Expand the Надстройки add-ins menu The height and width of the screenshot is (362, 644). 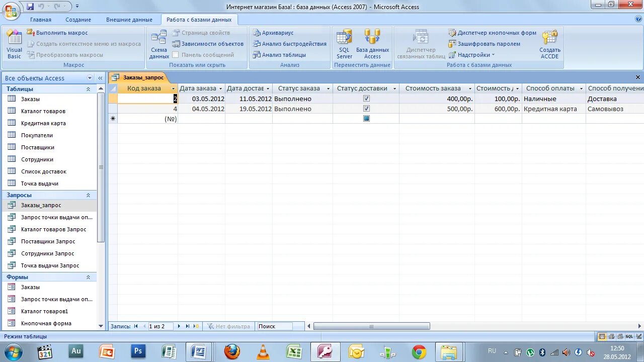[x=471, y=55]
